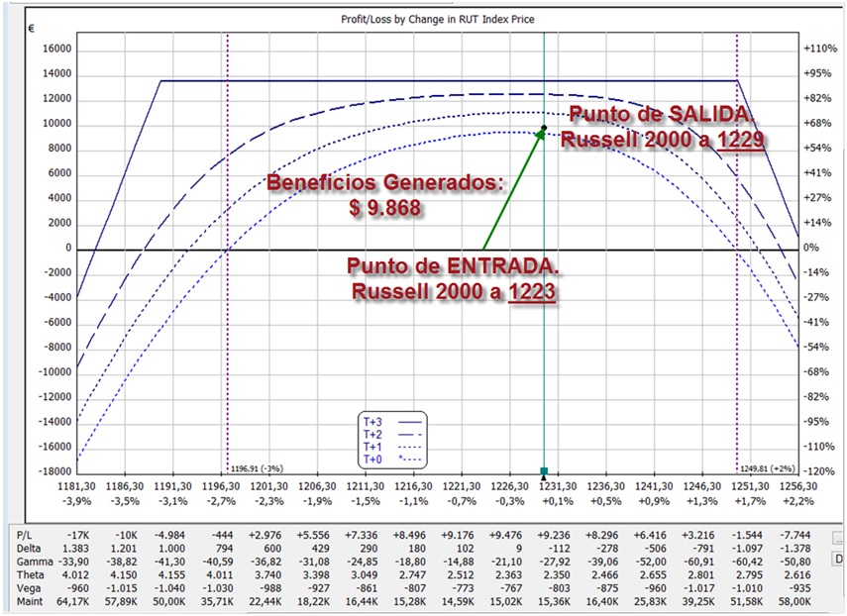Viewport: 847px width, 616px height.
Task: Click the Delta value -112
Action: pyautogui.click(x=558, y=548)
